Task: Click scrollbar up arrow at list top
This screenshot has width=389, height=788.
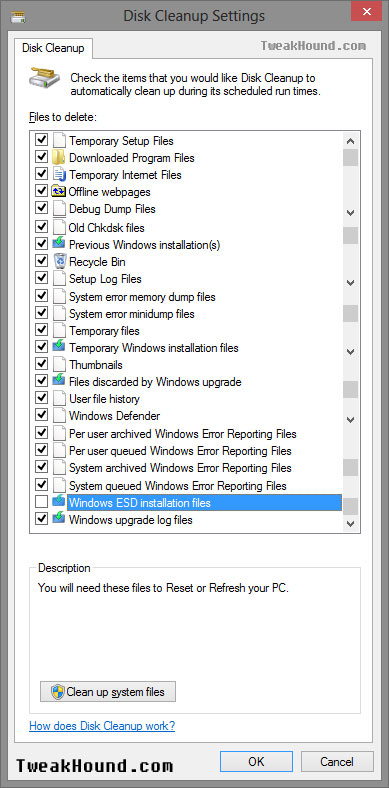Action: point(351,141)
